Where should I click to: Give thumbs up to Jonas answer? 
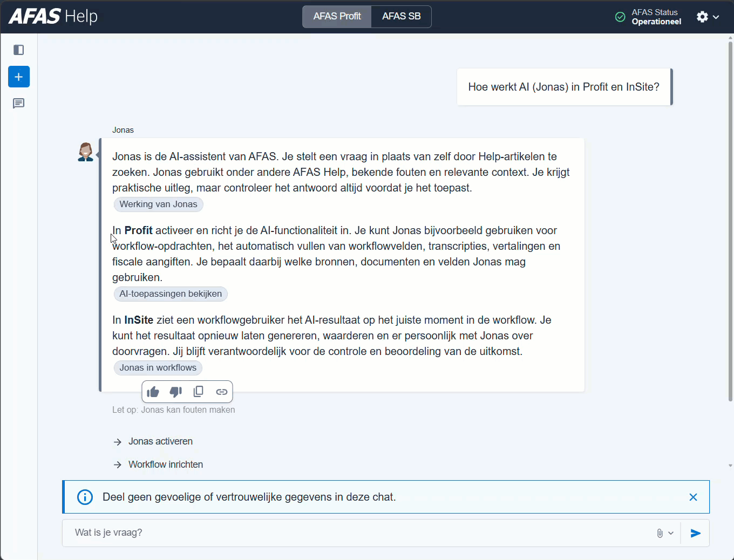pyautogui.click(x=153, y=392)
